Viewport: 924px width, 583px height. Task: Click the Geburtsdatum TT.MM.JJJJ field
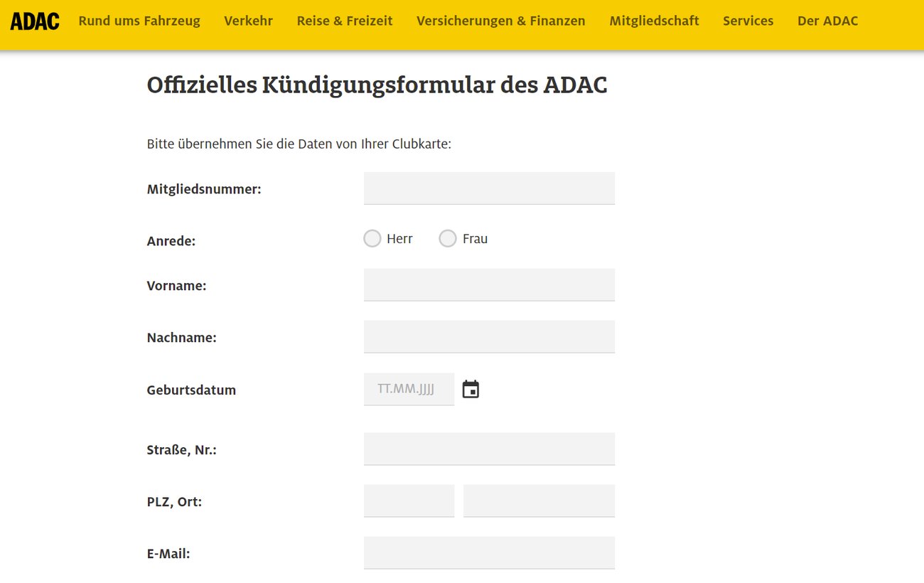point(409,390)
